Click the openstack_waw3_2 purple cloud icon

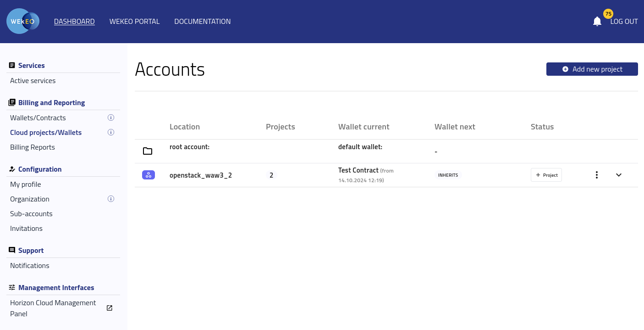pos(148,175)
